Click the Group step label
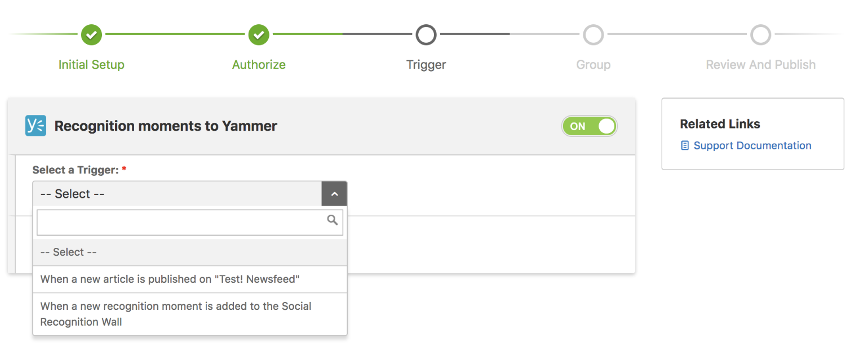The image size is (868, 364). (x=593, y=65)
